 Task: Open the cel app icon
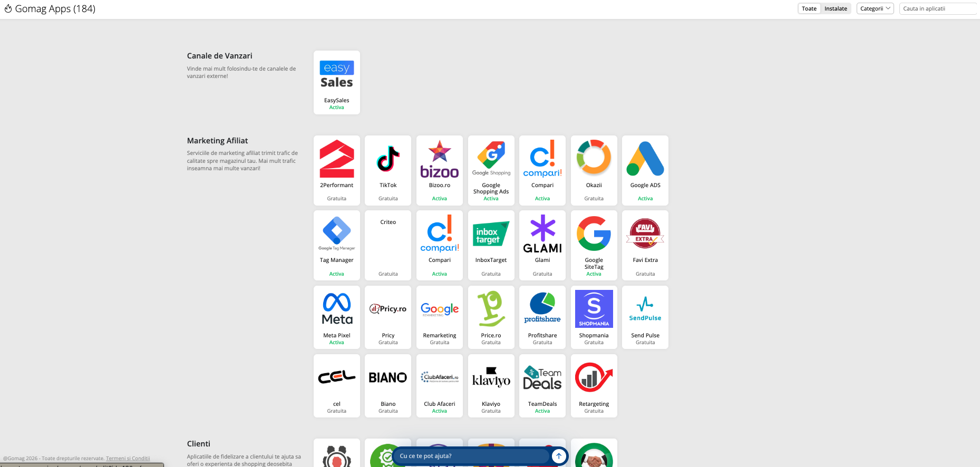click(336, 377)
